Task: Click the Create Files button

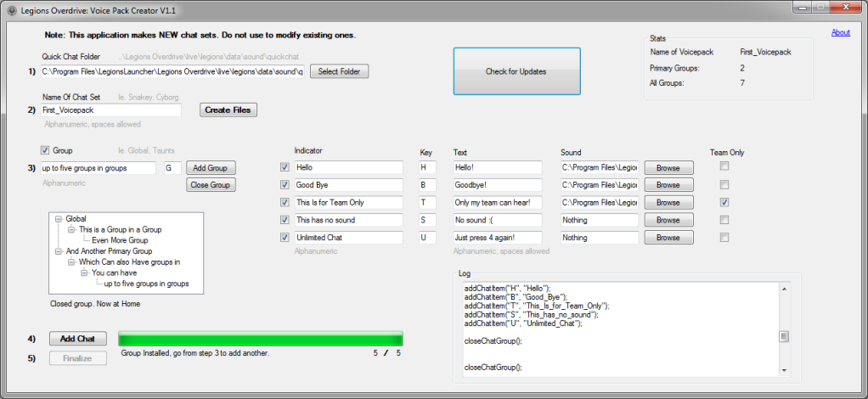Action: (x=228, y=110)
